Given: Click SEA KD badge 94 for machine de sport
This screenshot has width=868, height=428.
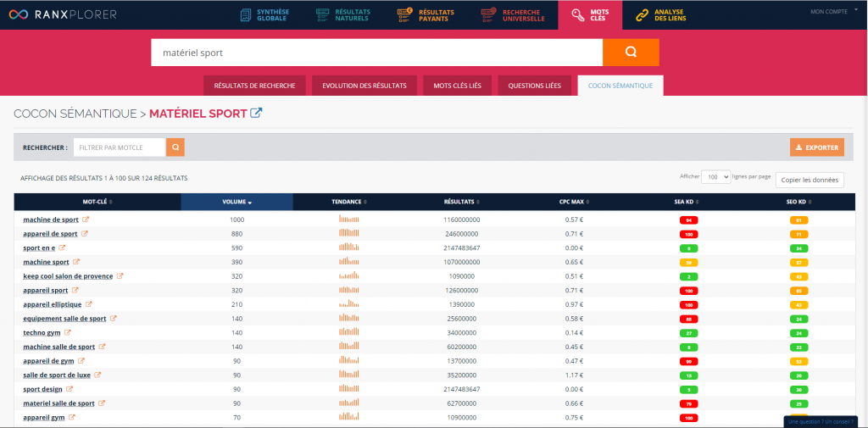Looking at the screenshot, I should 688,220.
